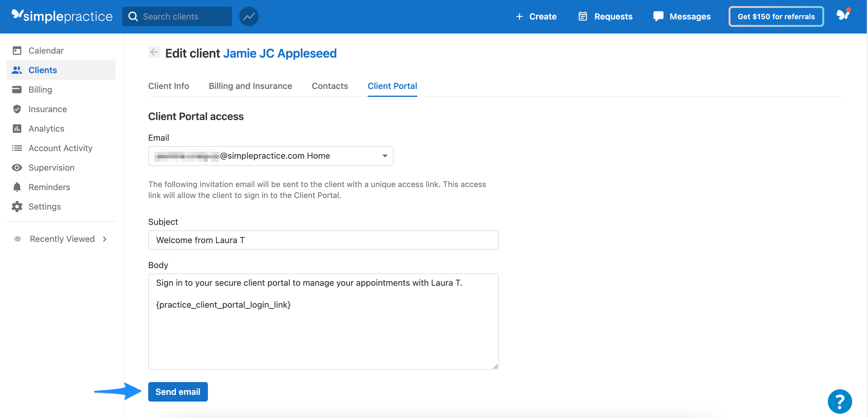Click the Clients people icon

(17, 70)
